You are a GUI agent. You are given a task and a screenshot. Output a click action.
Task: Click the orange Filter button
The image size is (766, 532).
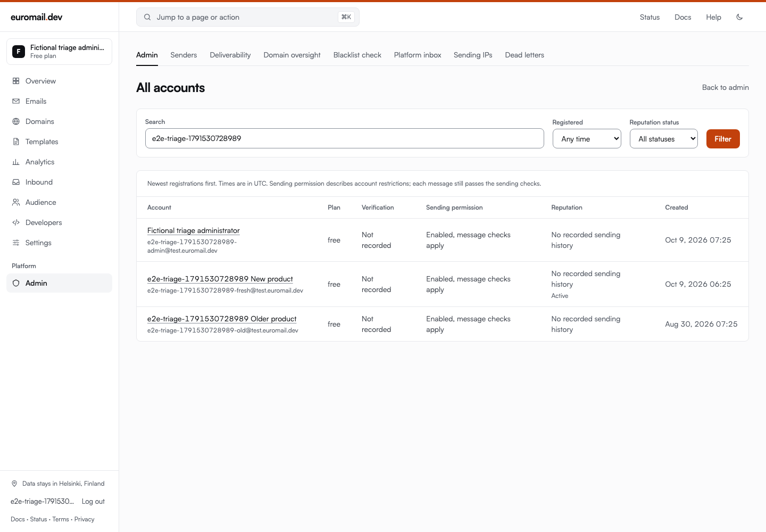pyautogui.click(x=723, y=139)
